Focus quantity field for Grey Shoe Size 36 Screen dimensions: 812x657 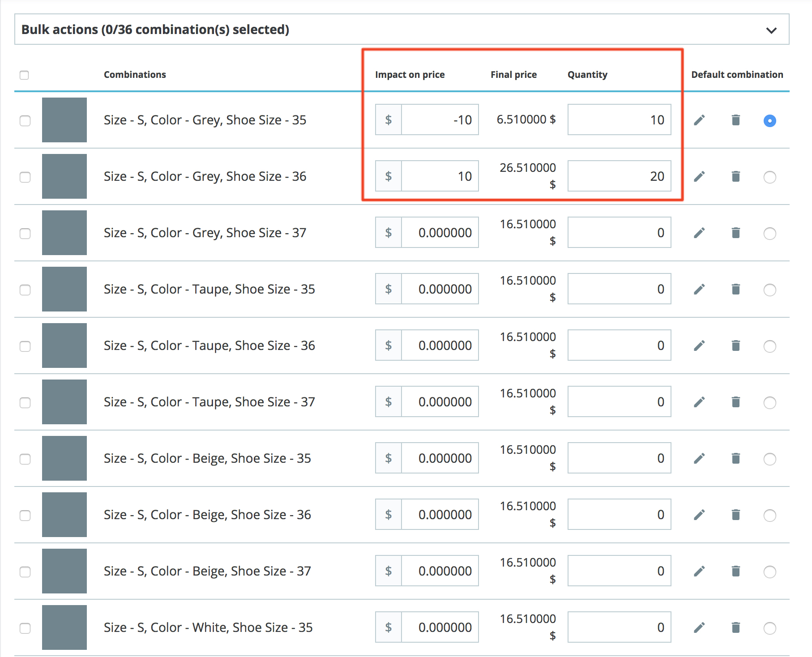(619, 176)
